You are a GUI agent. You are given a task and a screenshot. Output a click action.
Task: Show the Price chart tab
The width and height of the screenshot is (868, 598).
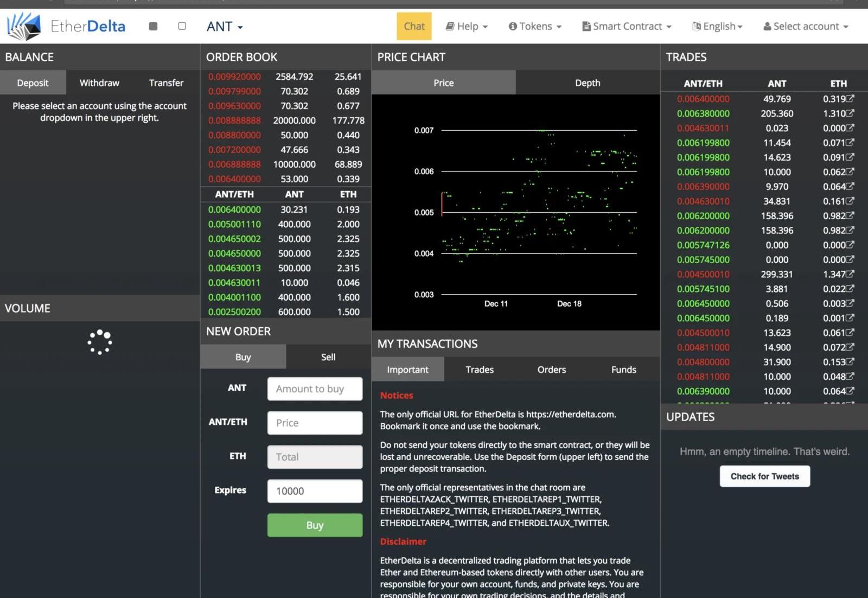click(x=443, y=82)
